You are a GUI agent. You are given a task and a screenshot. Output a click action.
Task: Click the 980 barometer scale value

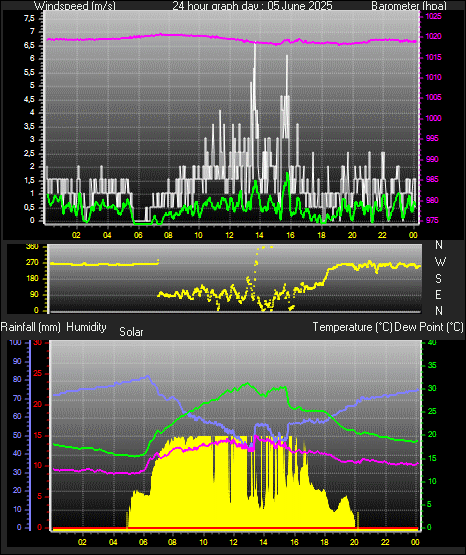tap(432, 200)
